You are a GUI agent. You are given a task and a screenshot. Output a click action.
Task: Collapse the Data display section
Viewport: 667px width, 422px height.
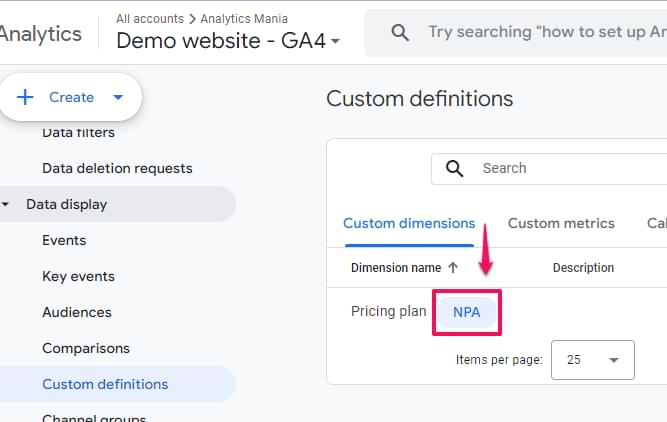click(x=7, y=205)
